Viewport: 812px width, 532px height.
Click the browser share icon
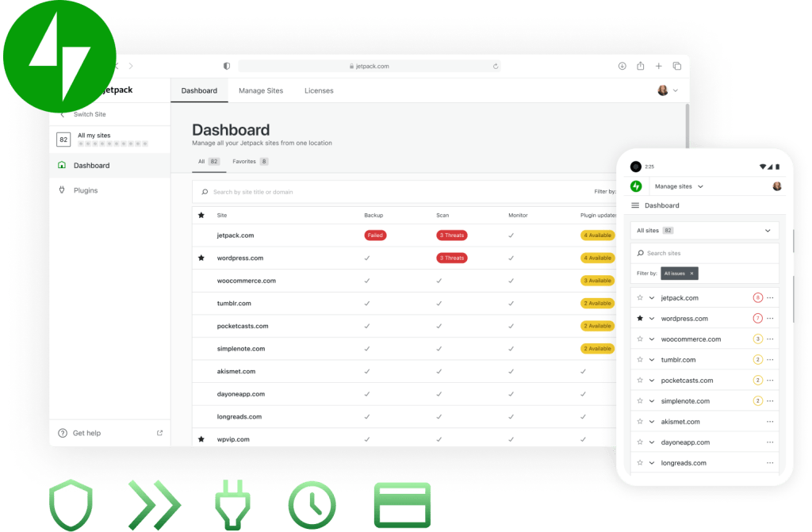641,66
